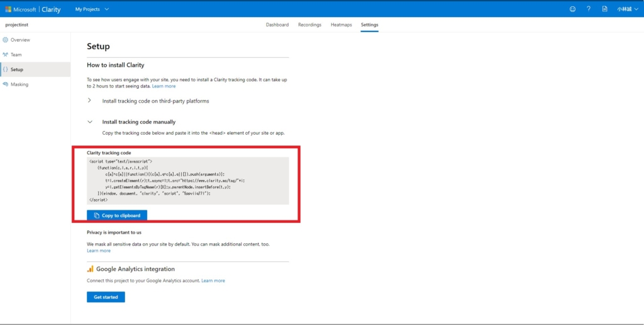Click the projectinst project name
The width and height of the screenshot is (644, 325).
click(x=17, y=25)
